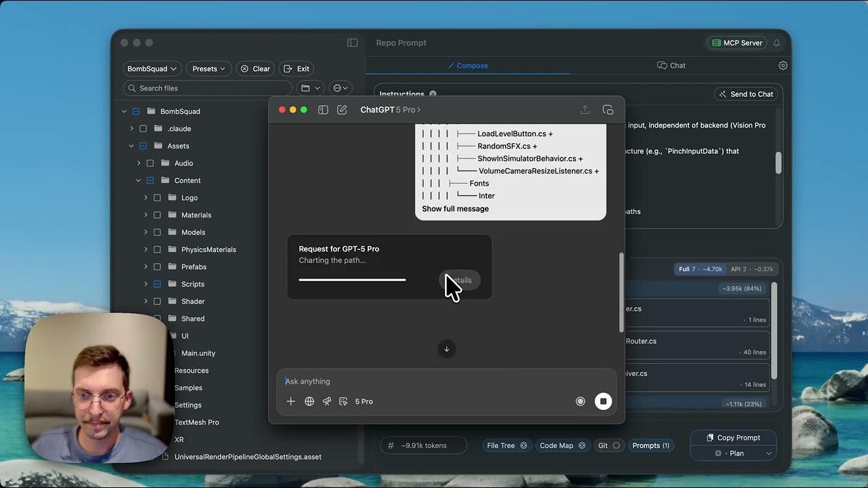
Task: Open ChatGPT's sidebar panel icon
Action: coord(323,109)
